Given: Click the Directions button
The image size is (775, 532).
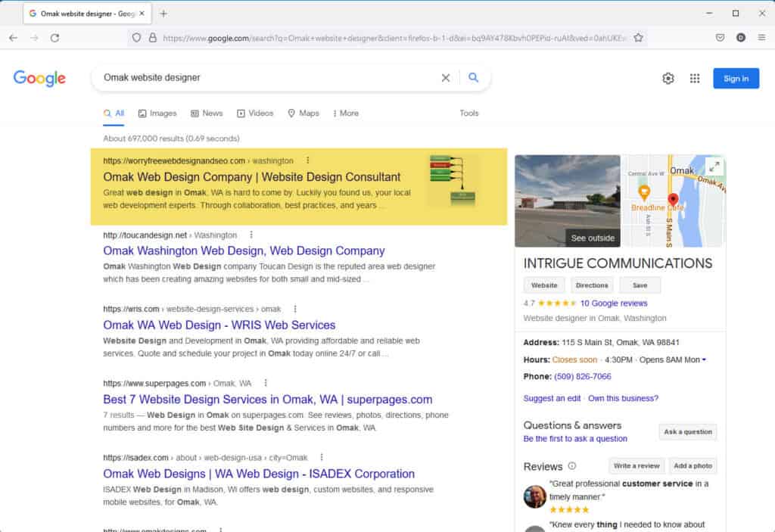Looking at the screenshot, I should pyautogui.click(x=592, y=285).
